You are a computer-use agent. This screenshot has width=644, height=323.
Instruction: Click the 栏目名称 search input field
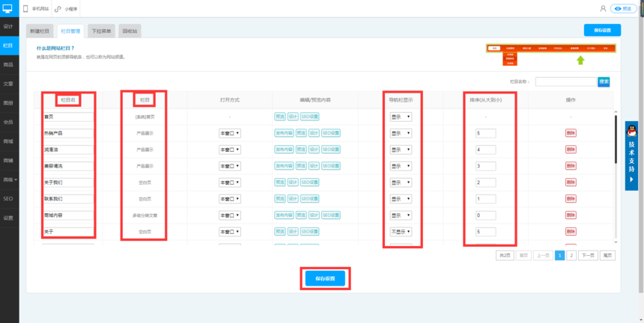click(565, 81)
